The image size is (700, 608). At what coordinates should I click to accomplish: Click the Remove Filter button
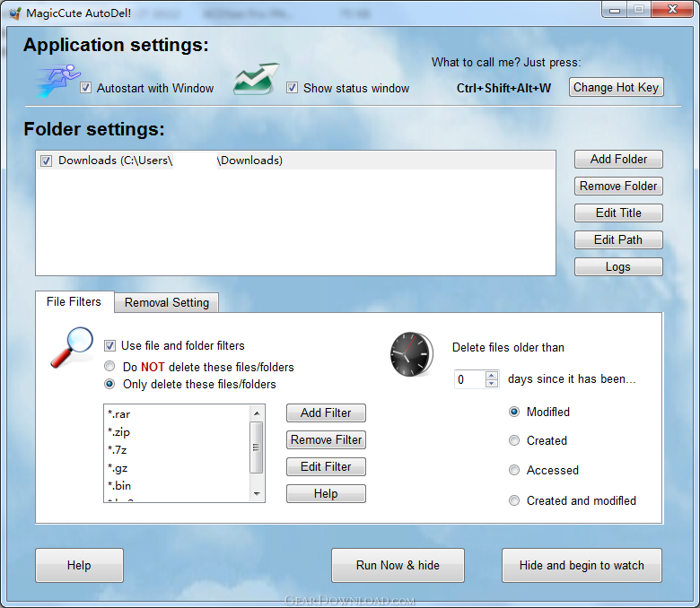pyautogui.click(x=326, y=439)
